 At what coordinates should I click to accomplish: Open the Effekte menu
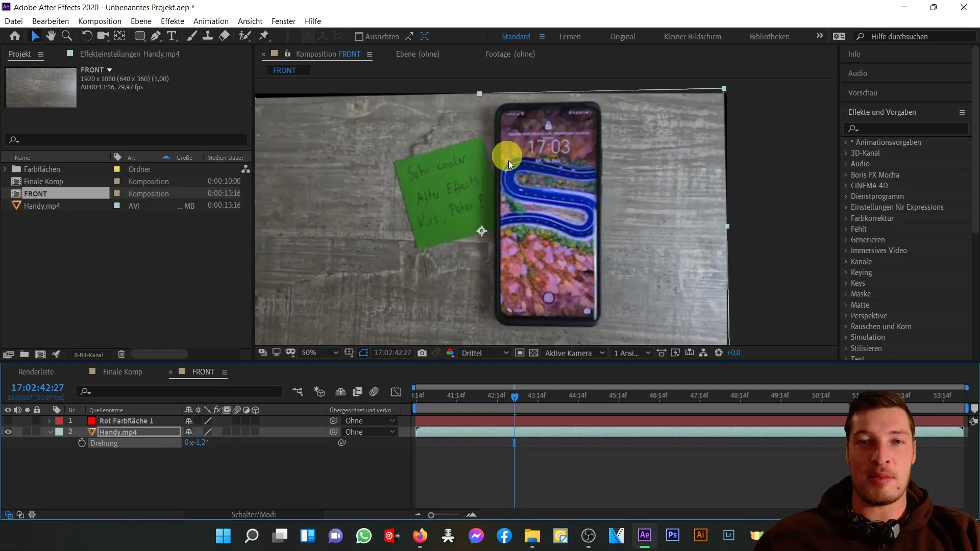point(173,21)
